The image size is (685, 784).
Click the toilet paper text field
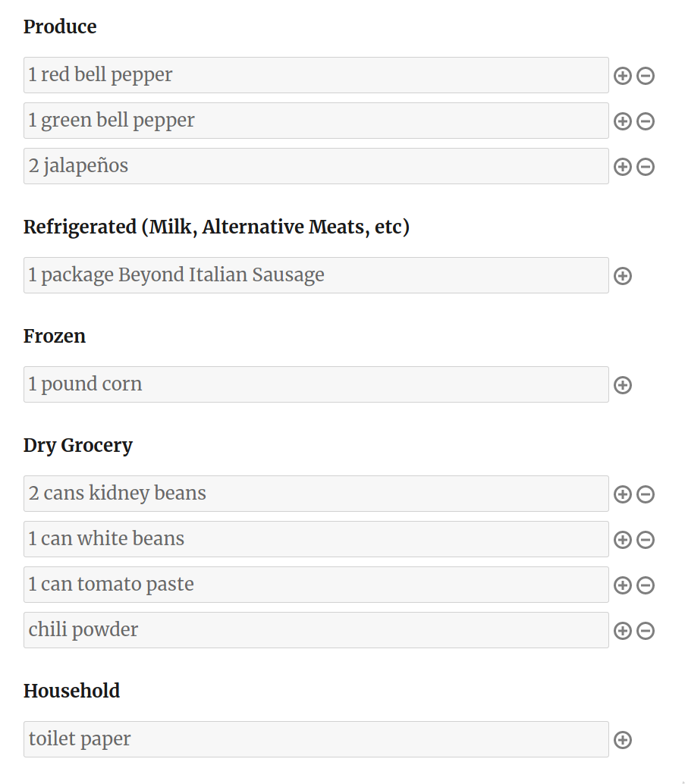pos(316,739)
